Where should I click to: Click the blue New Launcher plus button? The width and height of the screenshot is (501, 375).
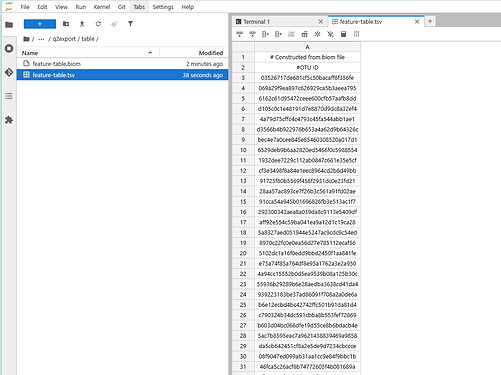tap(40, 24)
